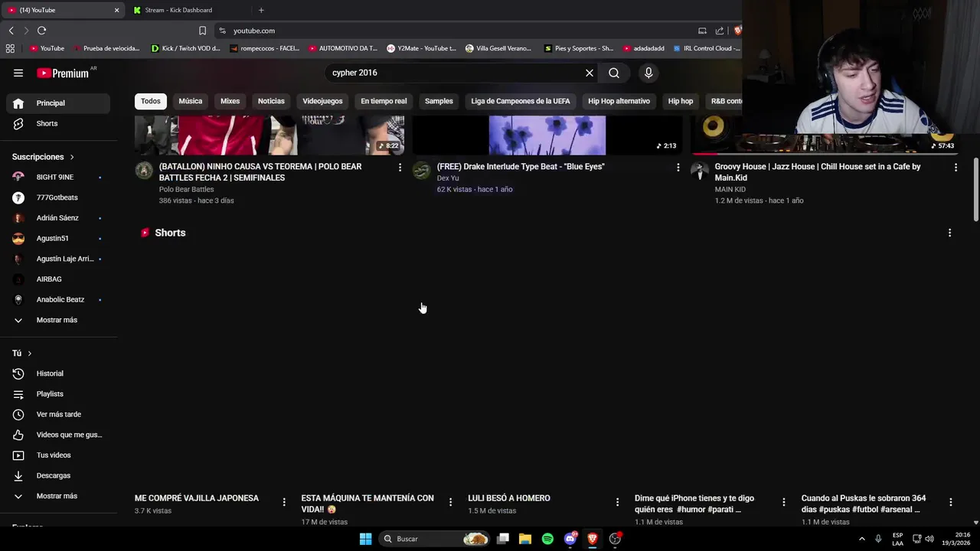The height and width of the screenshot is (551, 980).
Task: Select the Música filter chip
Action: click(191, 101)
